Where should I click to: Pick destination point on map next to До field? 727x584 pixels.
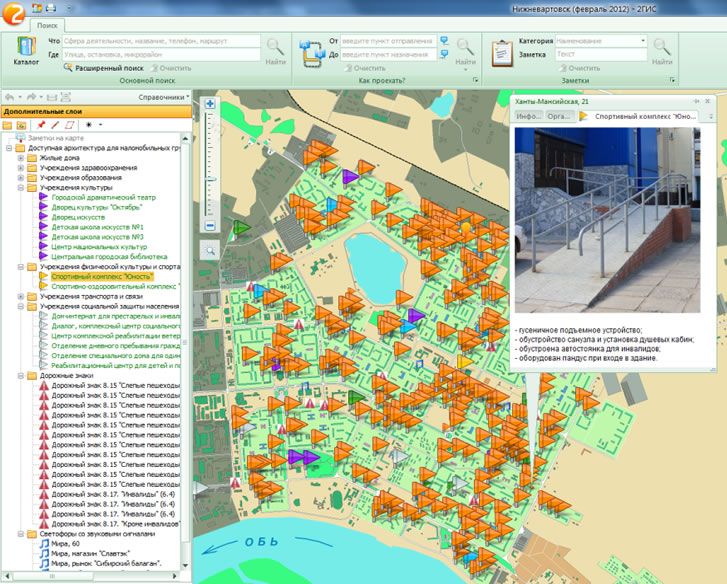pos(444,54)
